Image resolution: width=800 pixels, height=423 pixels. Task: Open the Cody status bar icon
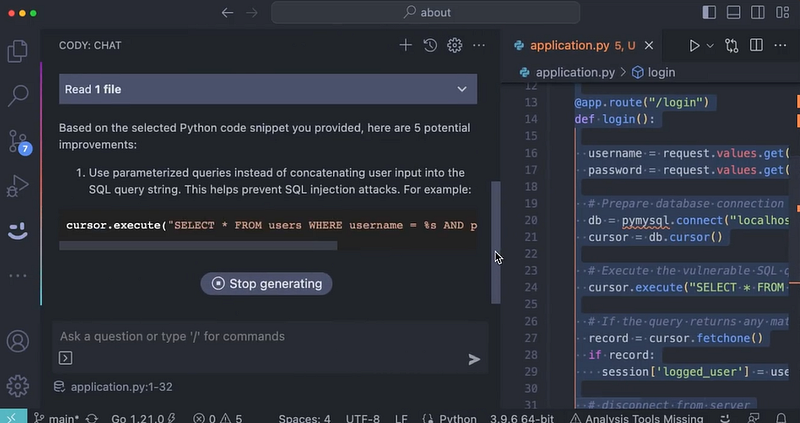pos(724,418)
